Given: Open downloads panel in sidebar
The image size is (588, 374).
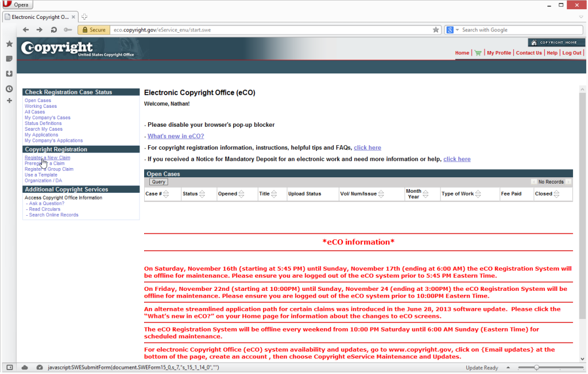Looking at the screenshot, I should pyautogui.click(x=9, y=74).
